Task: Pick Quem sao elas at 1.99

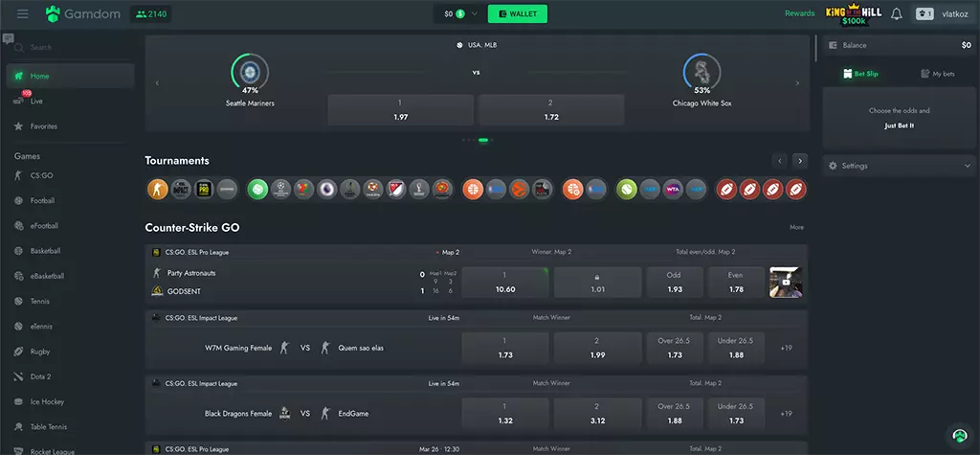Action: click(x=597, y=348)
